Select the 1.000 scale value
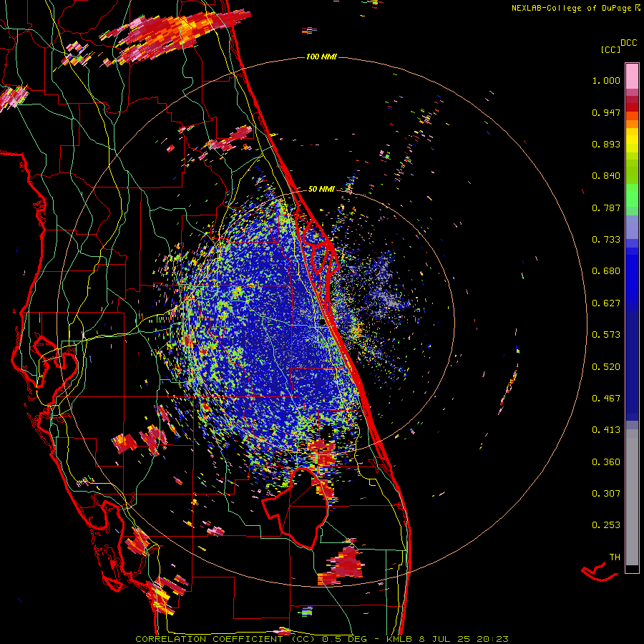Image resolution: width=644 pixels, height=644 pixels. pyautogui.click(x=606, y=80)
